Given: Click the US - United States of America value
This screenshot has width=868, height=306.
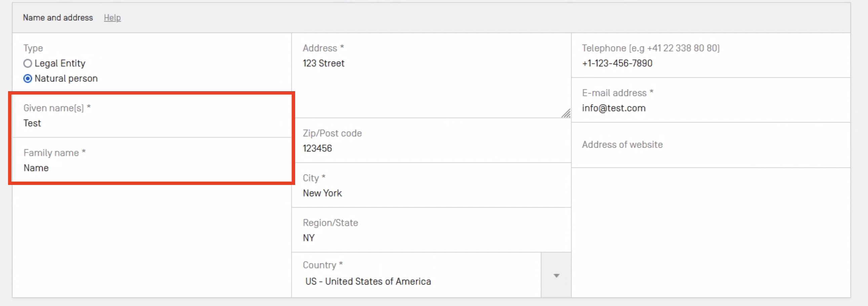Looking at the screenshot, I should pyautogui.click(x=368, y=281).
